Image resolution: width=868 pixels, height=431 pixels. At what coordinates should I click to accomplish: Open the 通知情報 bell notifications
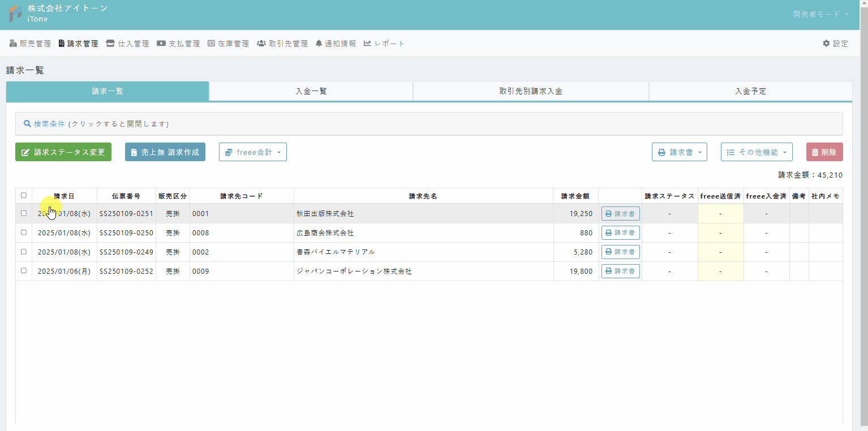336,44
